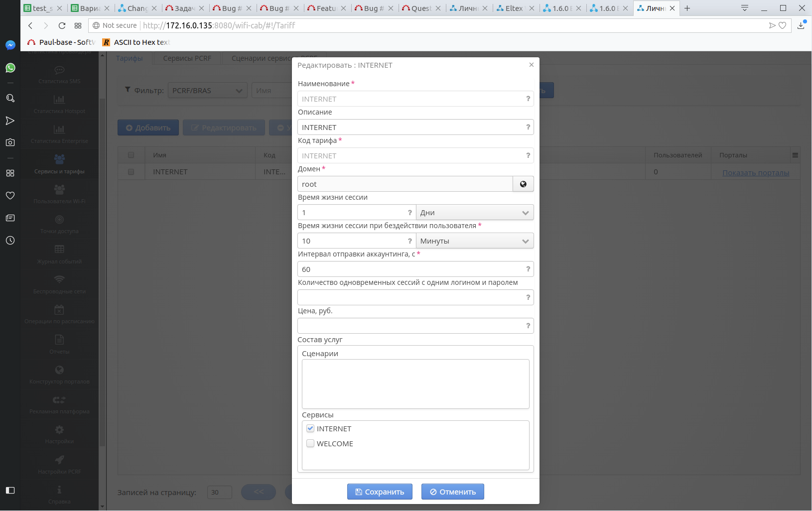This screenshot has height=511, width=812.
Task: Open the browser tab list menu icon
Action: 745,8
